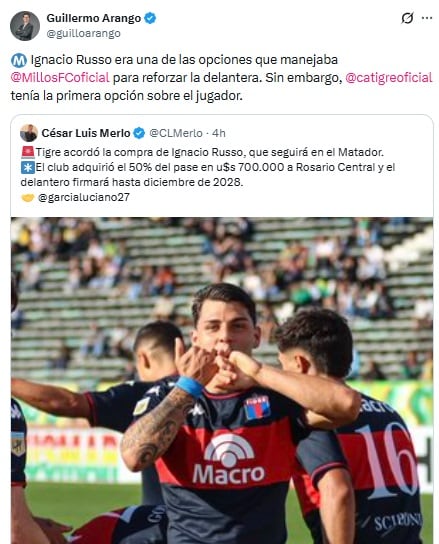
Task: Open the @CLMerlo handle in the quoted tweet
Action: point(176,133)
